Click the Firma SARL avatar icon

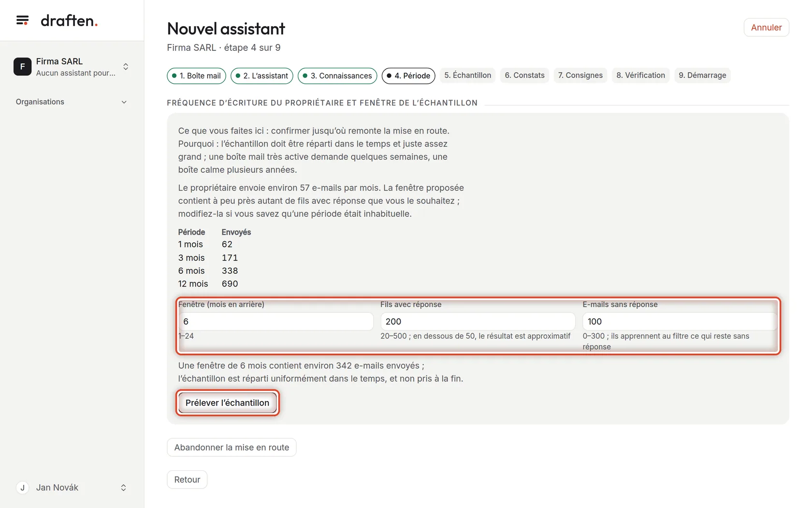pos(22,67)
